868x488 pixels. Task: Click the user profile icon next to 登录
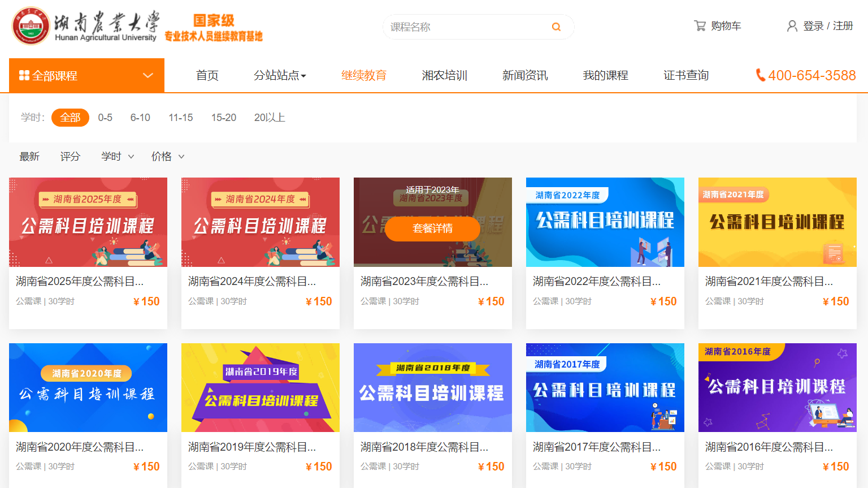(791, 26)
